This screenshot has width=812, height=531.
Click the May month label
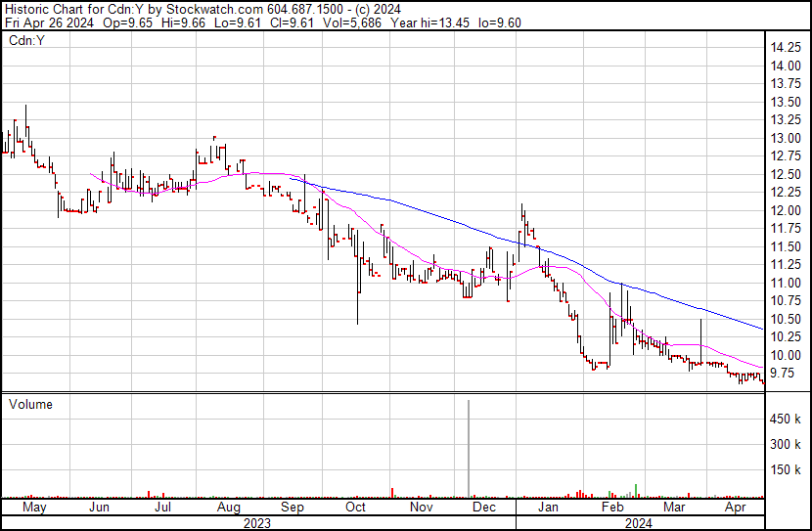coord(34,508)
